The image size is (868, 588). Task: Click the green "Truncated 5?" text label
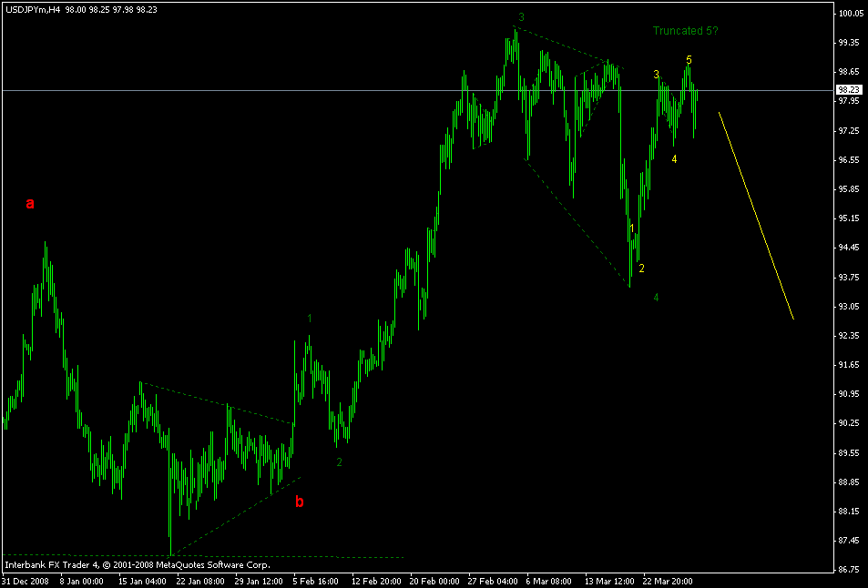685,32
